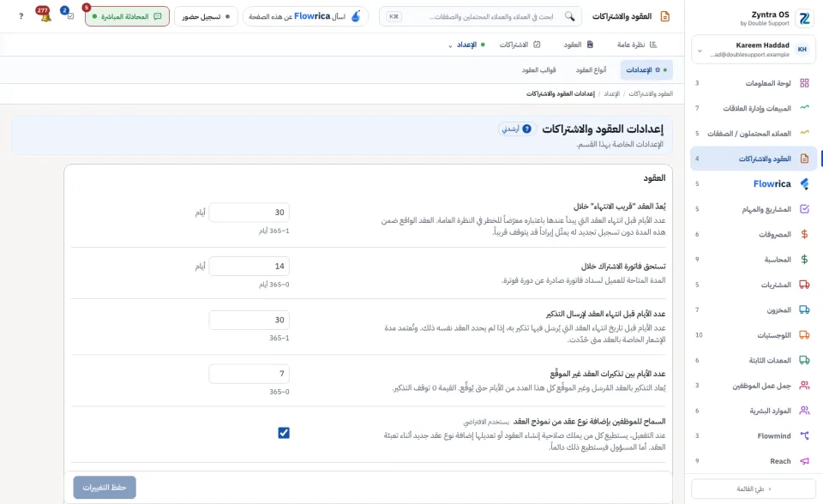
Task: Click the المحاسبة dollar icon
Action: click(x=804, y=260)
